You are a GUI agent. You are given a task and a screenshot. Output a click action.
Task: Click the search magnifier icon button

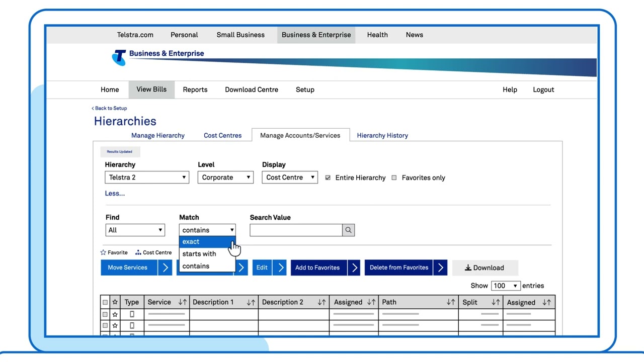point(348,230)
